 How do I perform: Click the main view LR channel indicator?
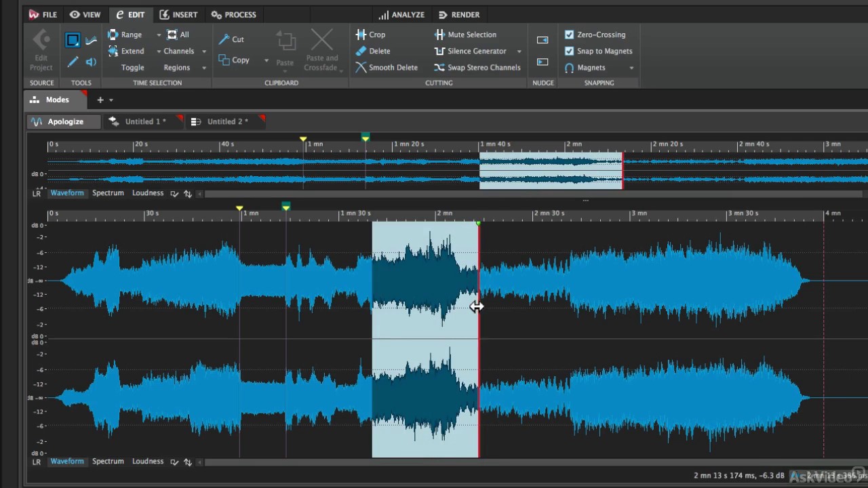point(37,462)
